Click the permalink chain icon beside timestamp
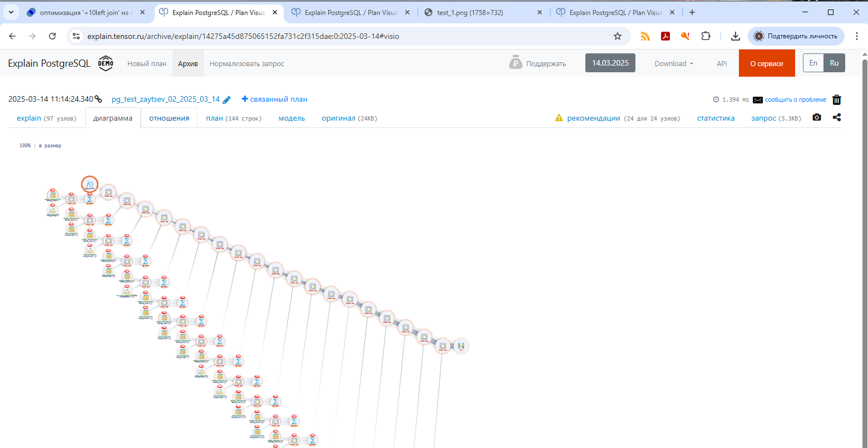868x448 pixels. point(98,99)
